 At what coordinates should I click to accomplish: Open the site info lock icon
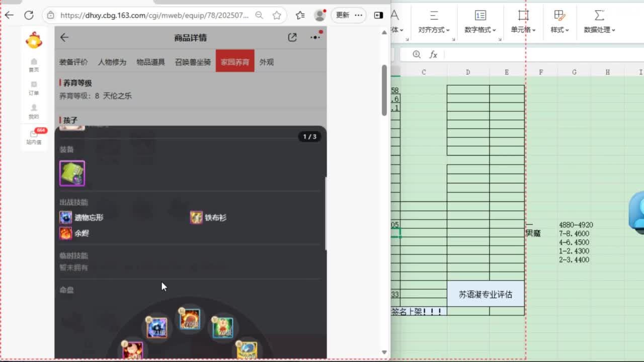click(x=50, y=15)
